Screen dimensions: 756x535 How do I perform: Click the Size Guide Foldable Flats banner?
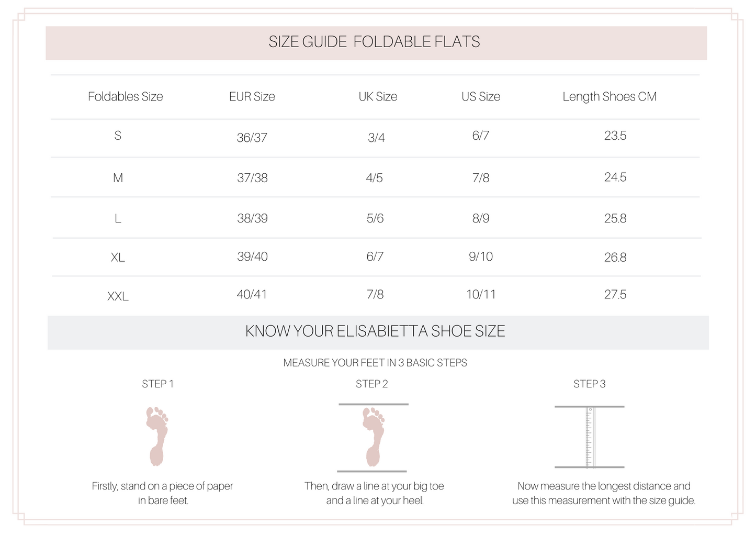(x=375, y=42)
